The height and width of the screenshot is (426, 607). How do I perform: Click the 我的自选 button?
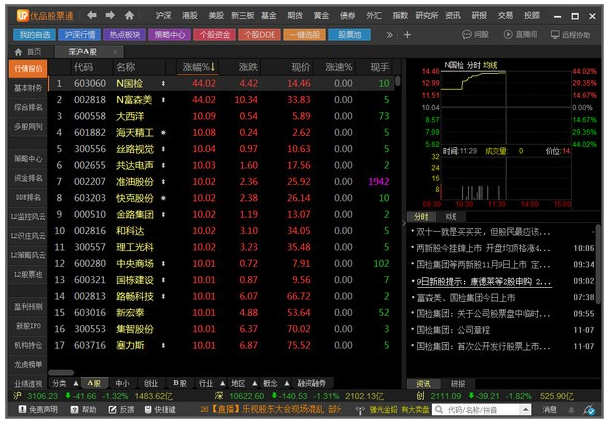point(34,35)
